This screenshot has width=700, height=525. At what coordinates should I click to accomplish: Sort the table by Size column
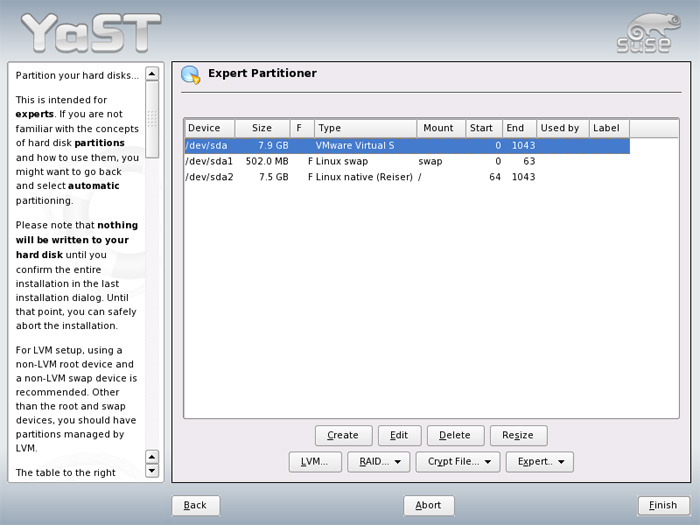(262, 128)
